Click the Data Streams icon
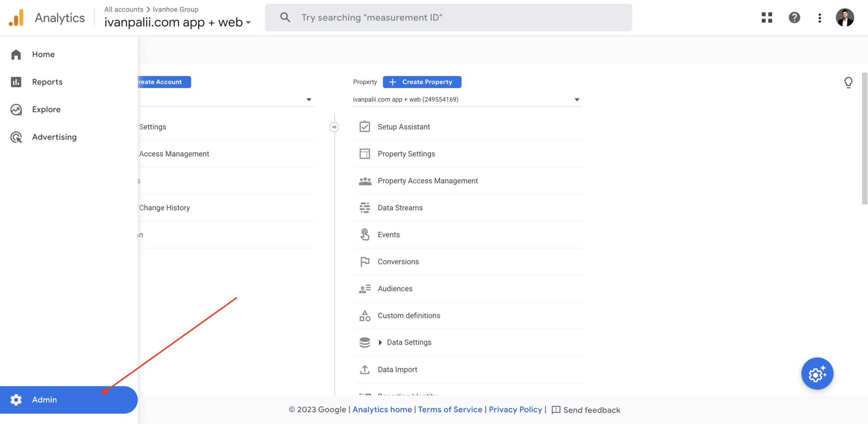868x424 pixels. coord(364,208)
